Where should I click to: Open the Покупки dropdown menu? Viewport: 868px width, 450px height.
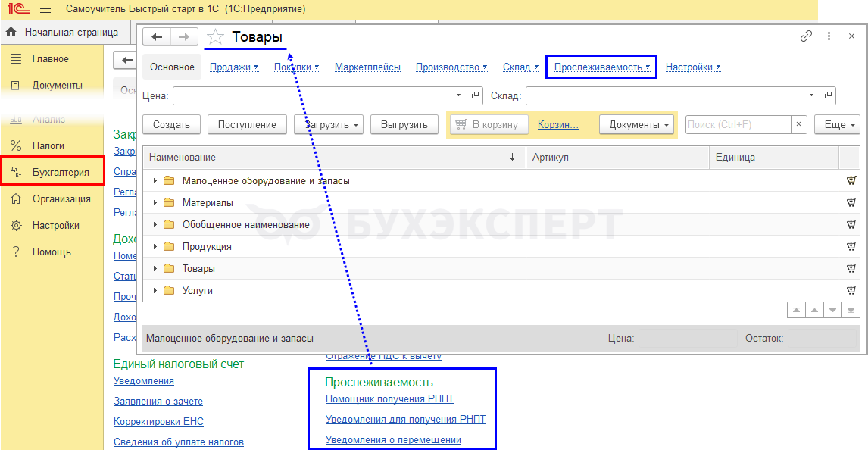click(297, 67)
